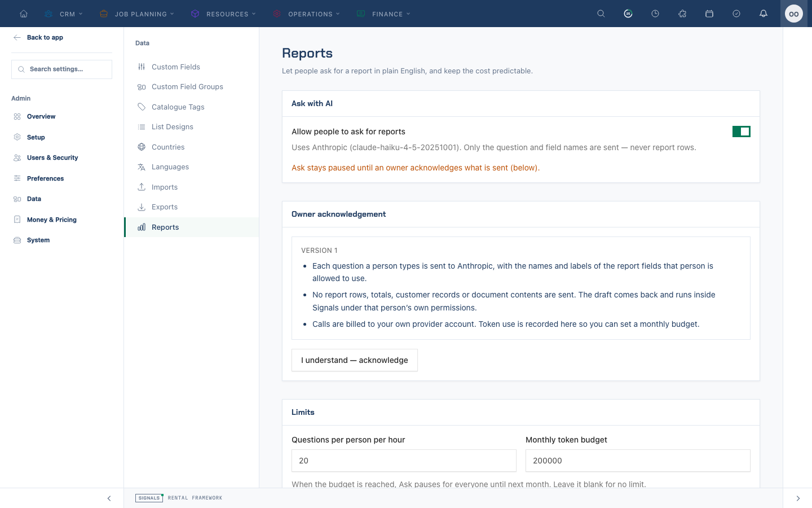Select Reports in Data menu
The image size is (812, 508).
[191, 227]
